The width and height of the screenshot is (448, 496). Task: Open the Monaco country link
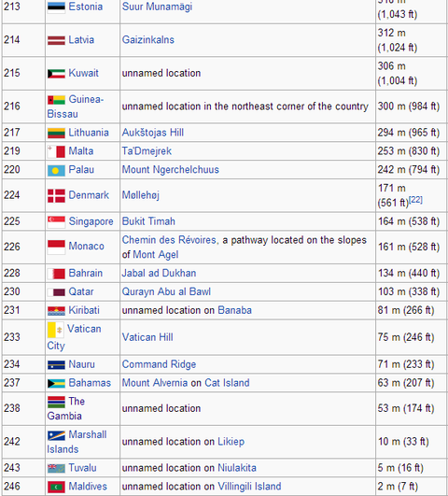(87, 247)
